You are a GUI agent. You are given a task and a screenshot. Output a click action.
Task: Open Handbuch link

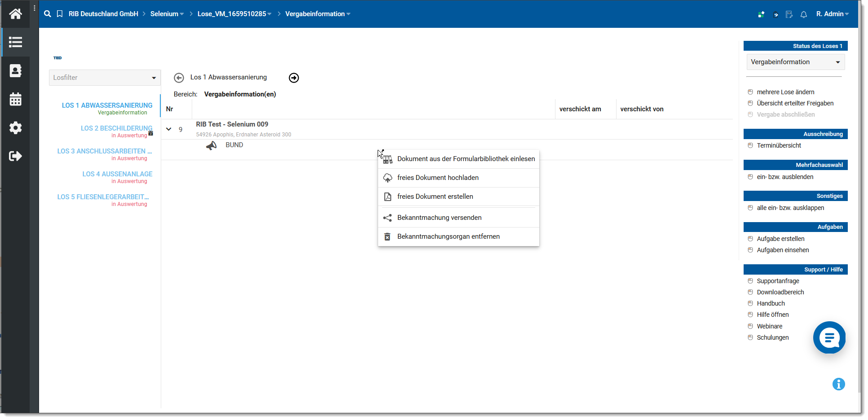771,303
